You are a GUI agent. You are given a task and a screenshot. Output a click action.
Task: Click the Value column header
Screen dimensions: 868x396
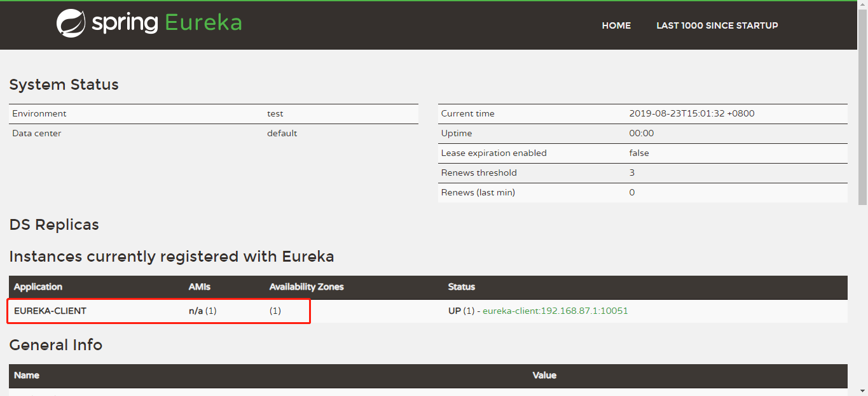[x=544, y=375]
